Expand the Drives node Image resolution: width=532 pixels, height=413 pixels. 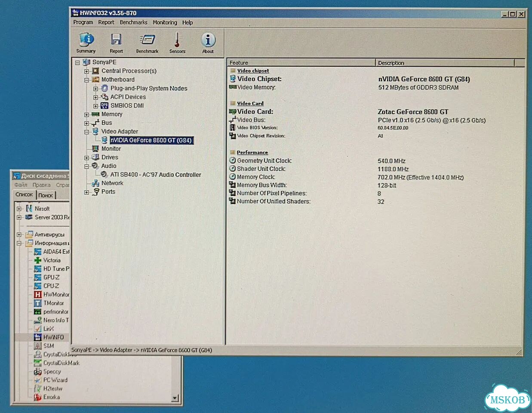(x=86, y=158)
